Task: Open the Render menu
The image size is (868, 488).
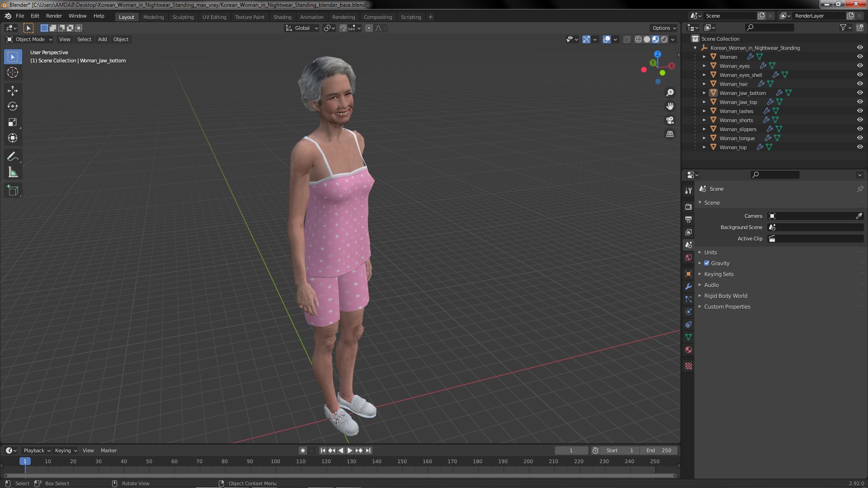Action: click(54, 16)
